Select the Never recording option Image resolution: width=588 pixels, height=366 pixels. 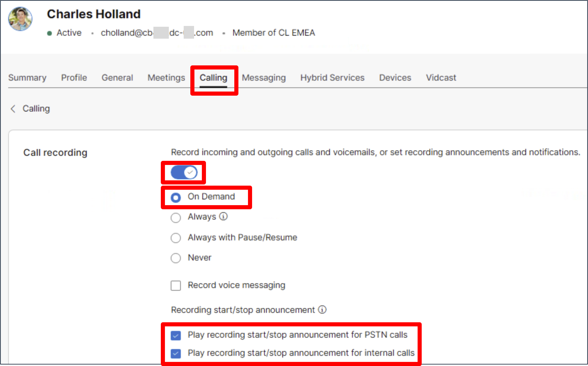click(176, 258)
